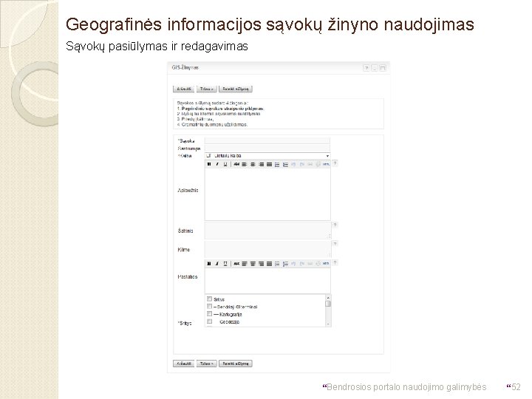Align text left in the Pastabos editor

click(245, 264)
